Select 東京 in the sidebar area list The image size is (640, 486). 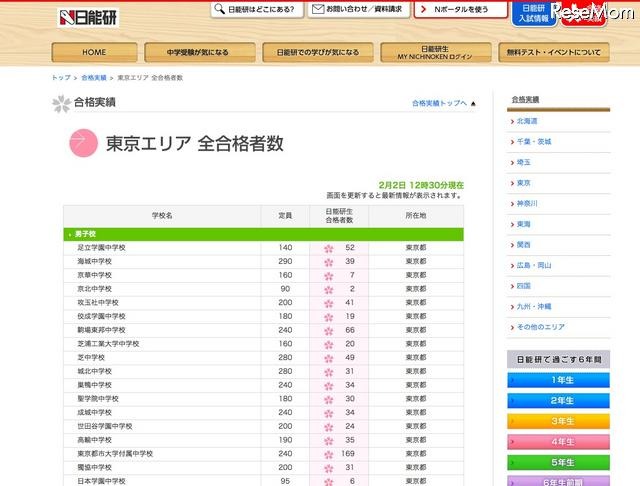tap(524, 183)
